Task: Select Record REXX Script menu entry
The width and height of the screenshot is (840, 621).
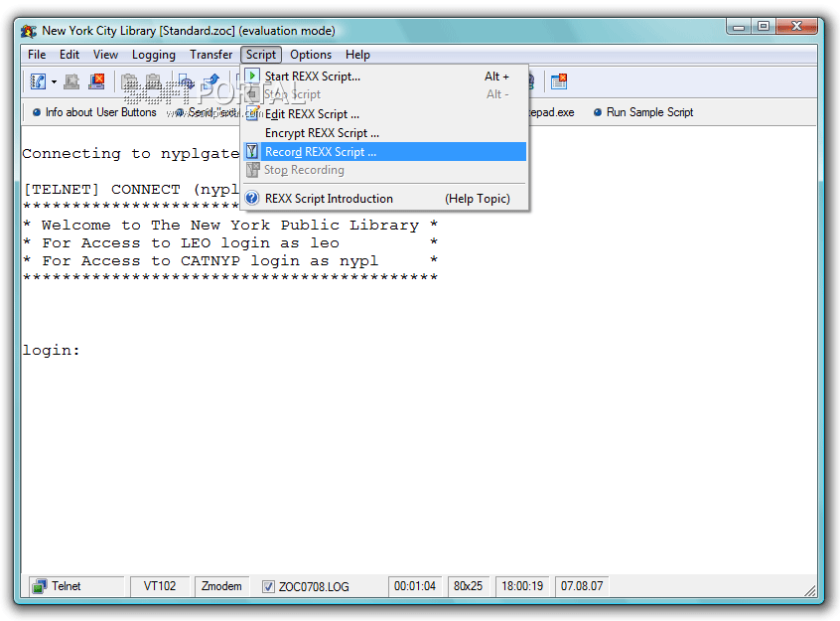Action: click(384, 151)
